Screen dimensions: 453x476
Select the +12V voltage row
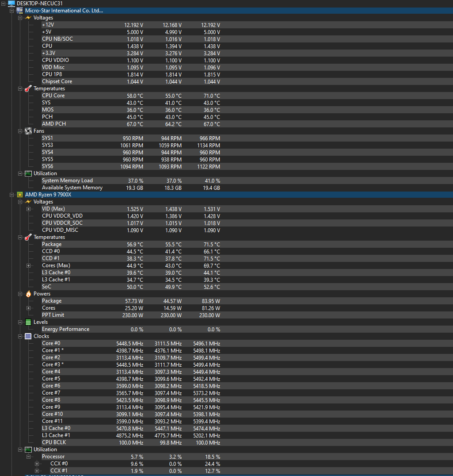pos(247,25)
